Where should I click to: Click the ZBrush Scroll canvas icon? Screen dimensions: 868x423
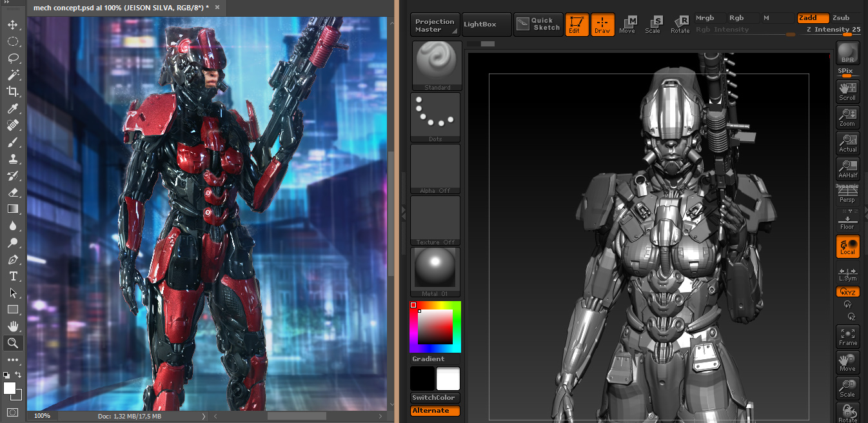click(847, 92)
